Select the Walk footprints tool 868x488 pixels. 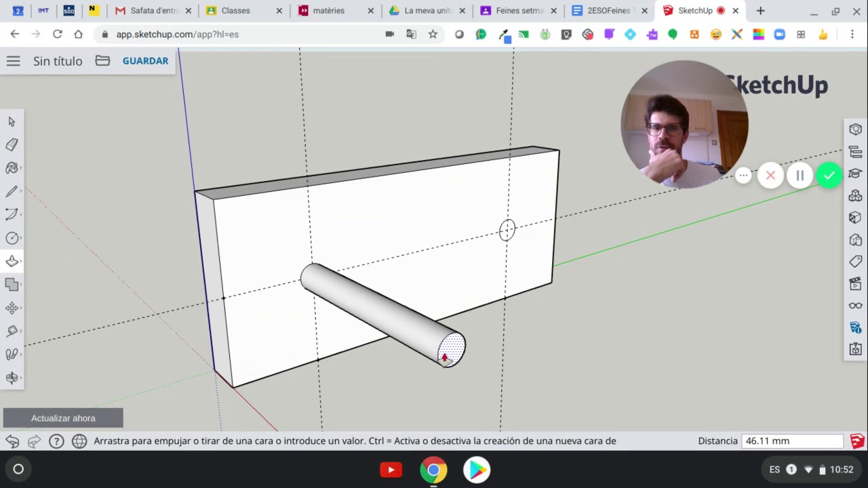pyautogui.click(x=12, y=354)
